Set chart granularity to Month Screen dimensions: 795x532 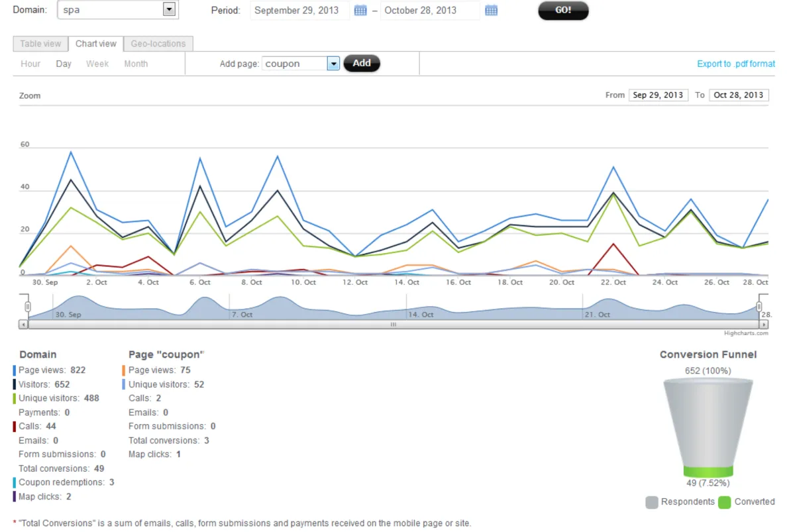click(x=136, y=64)
